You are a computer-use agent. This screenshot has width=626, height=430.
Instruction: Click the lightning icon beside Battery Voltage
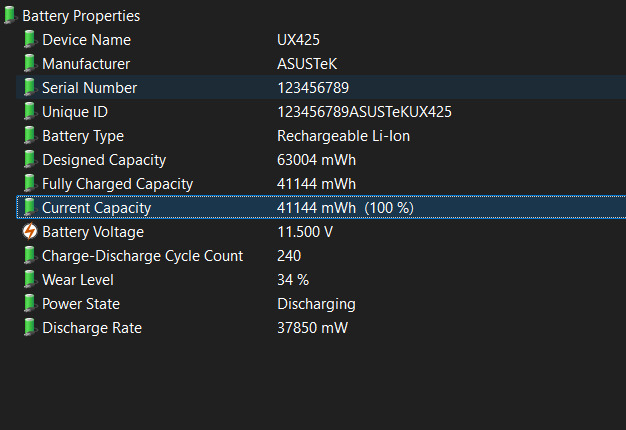tap(30, 232)
